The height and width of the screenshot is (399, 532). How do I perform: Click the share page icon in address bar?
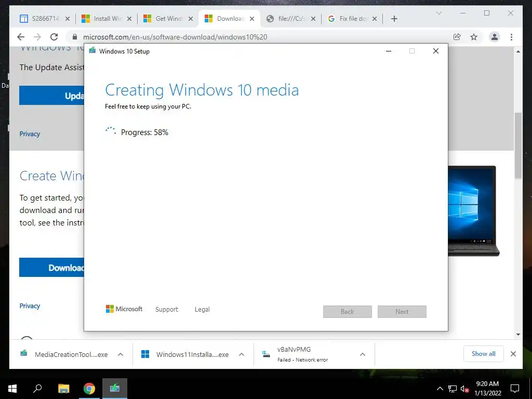(x=457, y=37)
